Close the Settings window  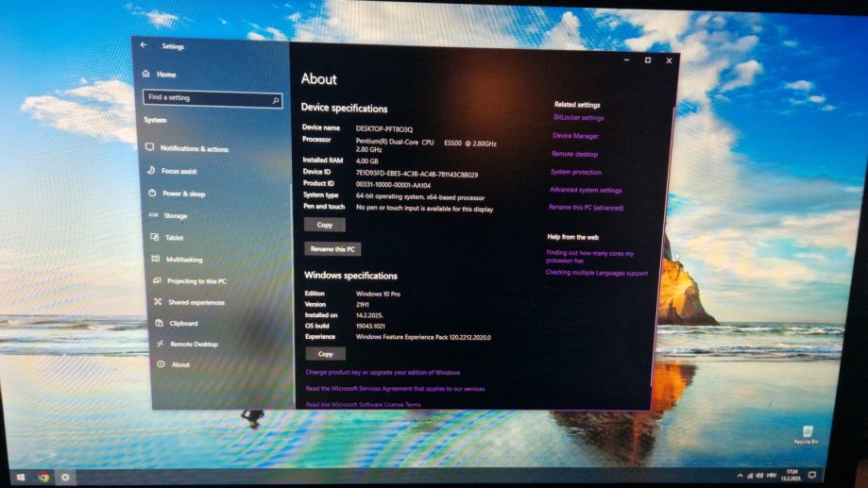(669, 60)
